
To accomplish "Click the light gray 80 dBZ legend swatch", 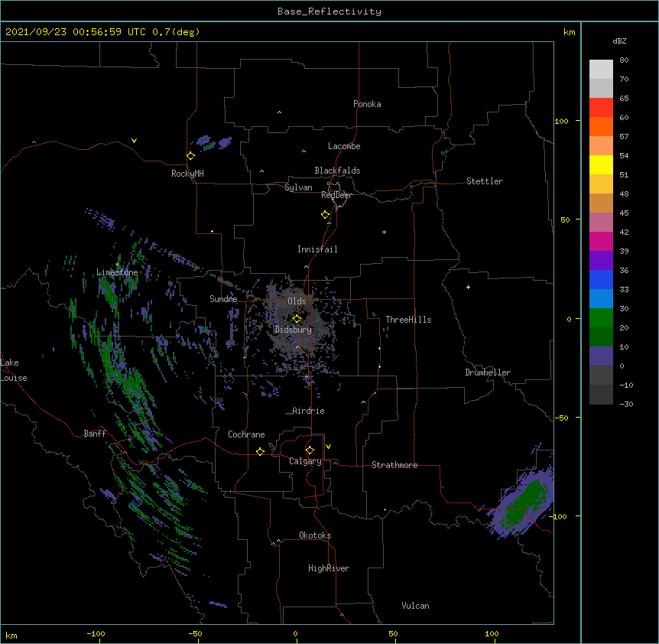I will tap(601, 70).
